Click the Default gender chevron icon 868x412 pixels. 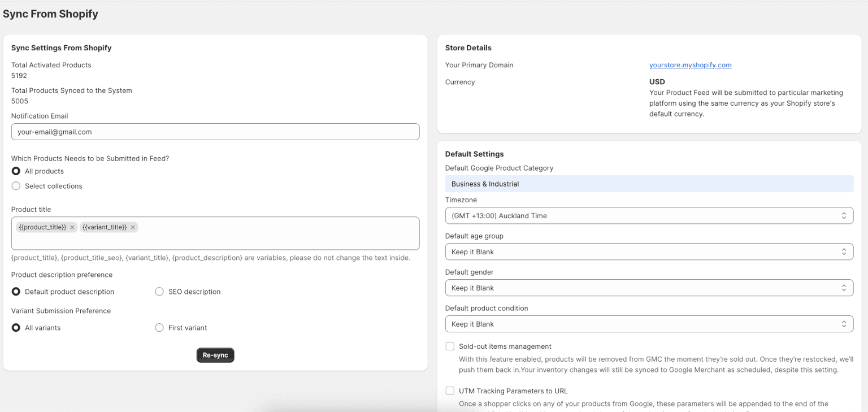pos(845,288)
